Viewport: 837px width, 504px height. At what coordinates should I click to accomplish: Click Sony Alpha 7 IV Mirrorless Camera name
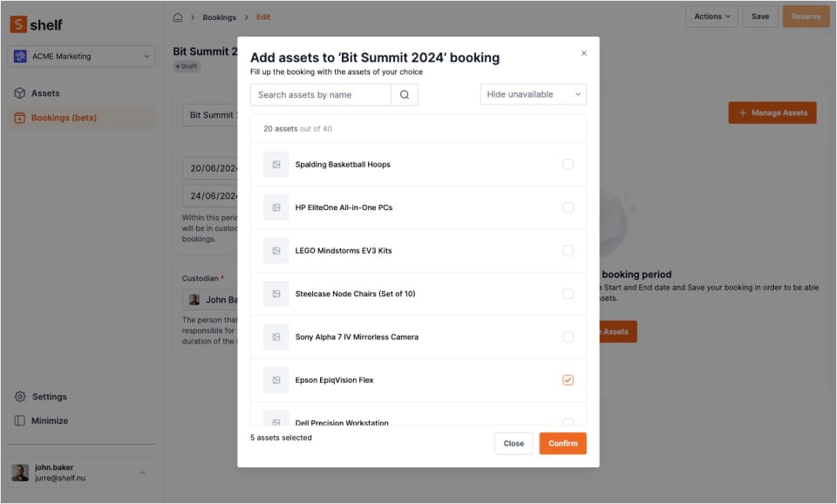357,337
